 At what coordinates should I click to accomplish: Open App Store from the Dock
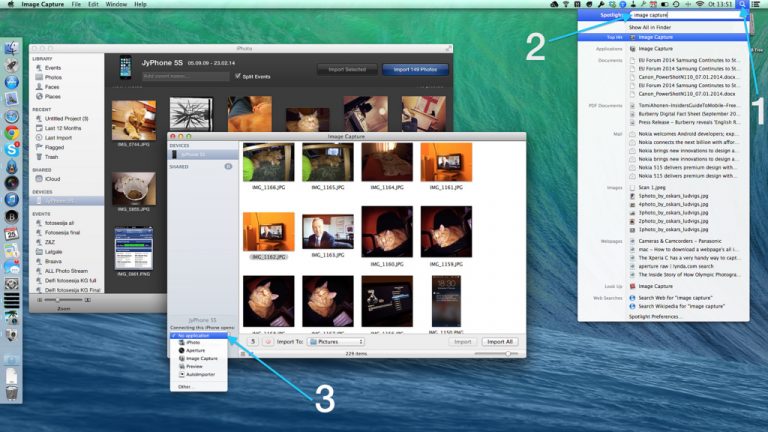(x=11, y=82)
